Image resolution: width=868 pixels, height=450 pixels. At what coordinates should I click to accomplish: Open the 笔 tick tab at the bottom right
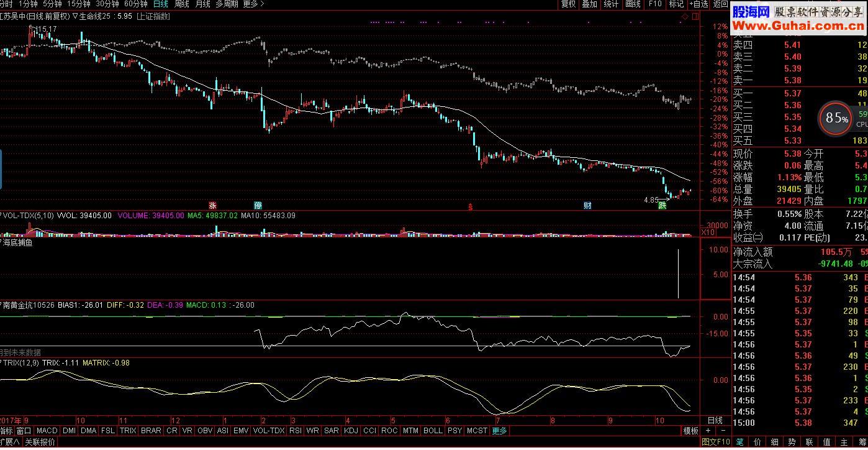(740, 442)
